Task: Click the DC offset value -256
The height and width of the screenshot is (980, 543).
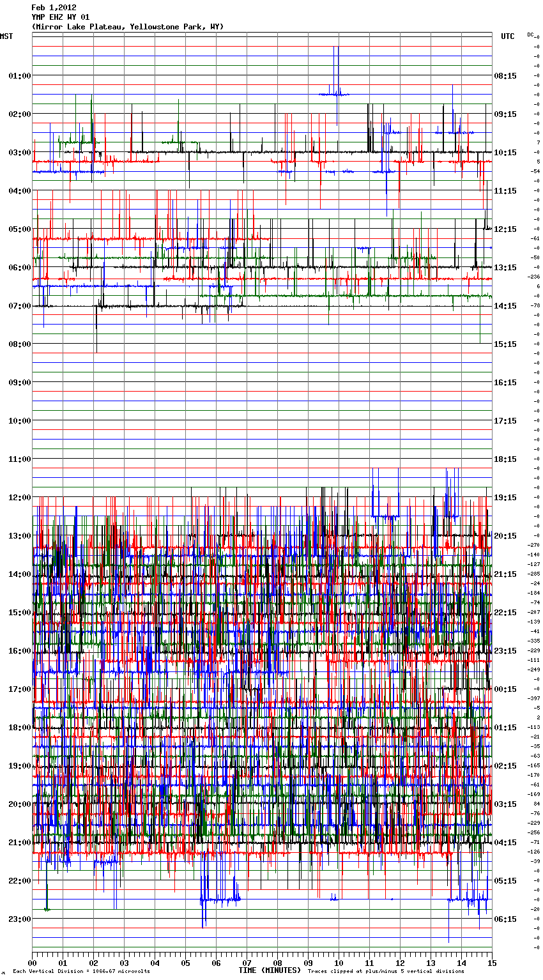Action: (x=533, y=832)
